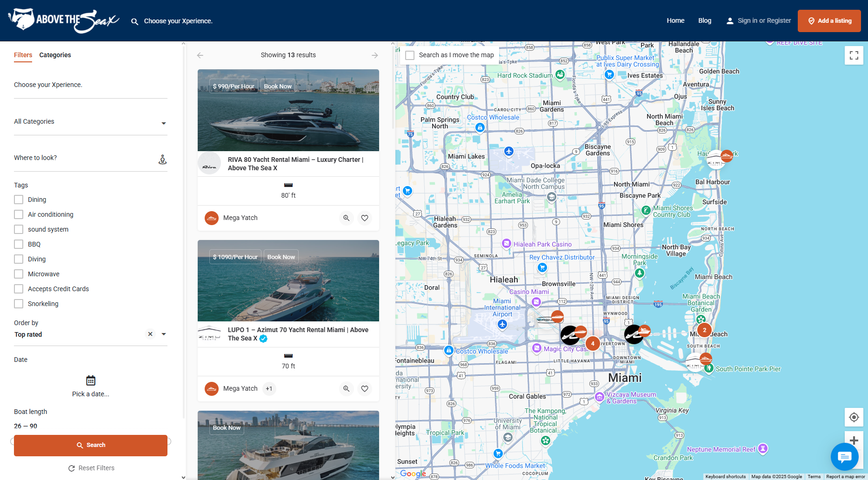Check the sound system tag
This screenshot has width=868, height=480.
point(19,229)
